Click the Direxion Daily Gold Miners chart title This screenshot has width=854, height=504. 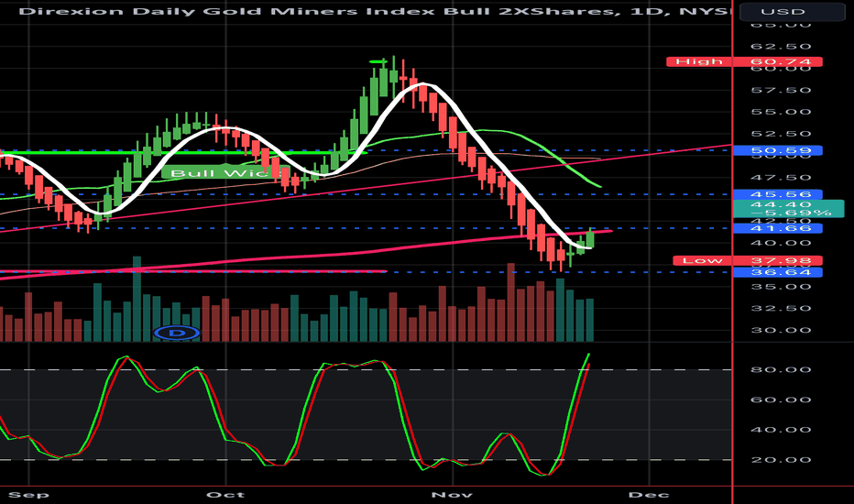(x=376, y=11)
